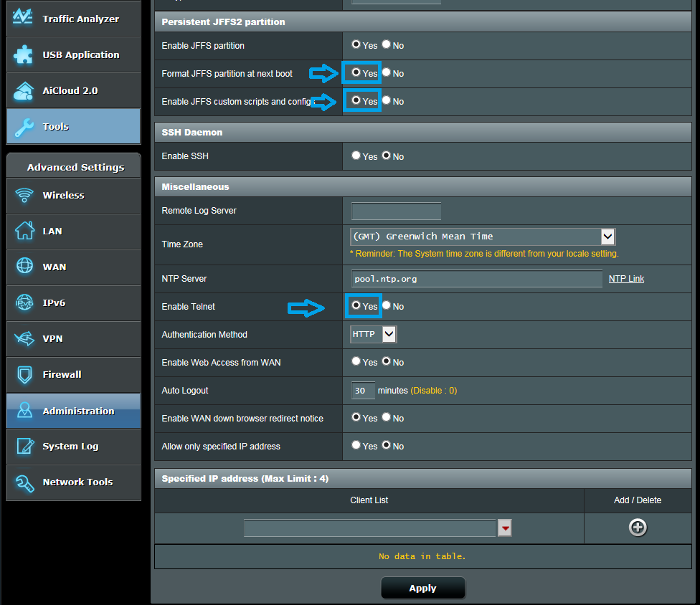Select Yes for Format JFFS at next boot

[x=356, y=72]
